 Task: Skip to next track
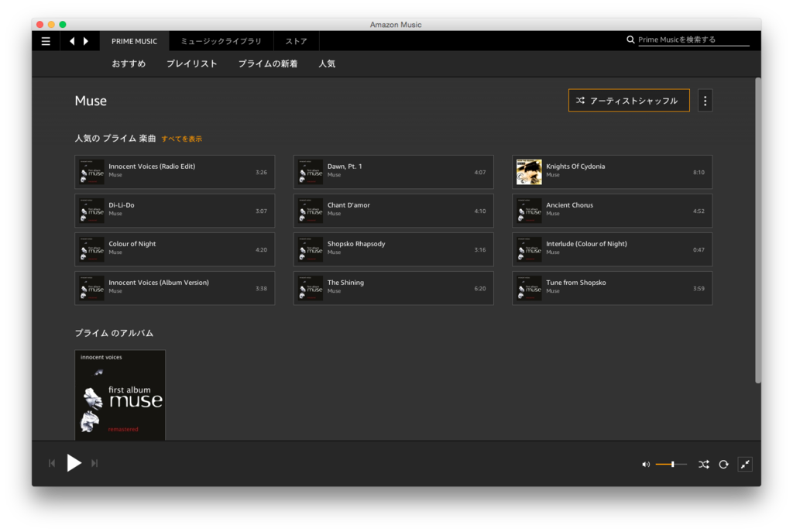click(94, 463)
